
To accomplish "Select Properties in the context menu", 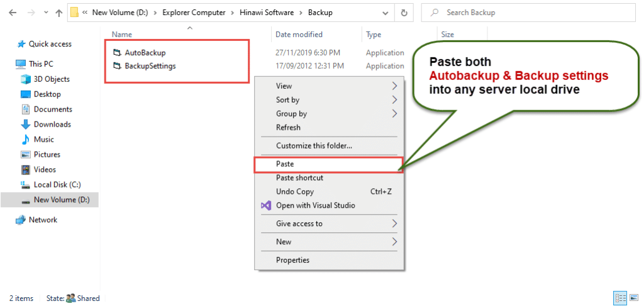I will (x=293, y=260).
